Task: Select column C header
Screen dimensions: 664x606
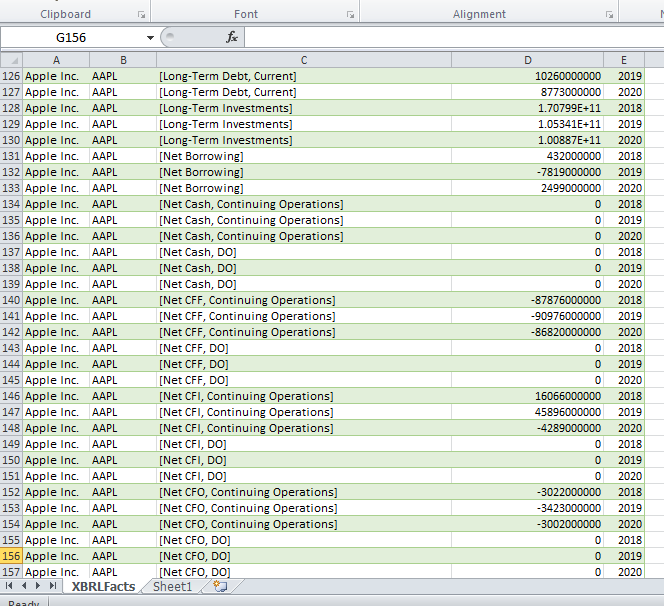Action: [x=304, y=60]
